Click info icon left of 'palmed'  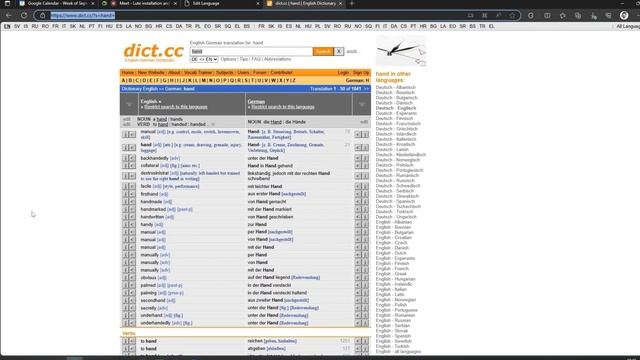pyautogui.click(x=125, y=285)
